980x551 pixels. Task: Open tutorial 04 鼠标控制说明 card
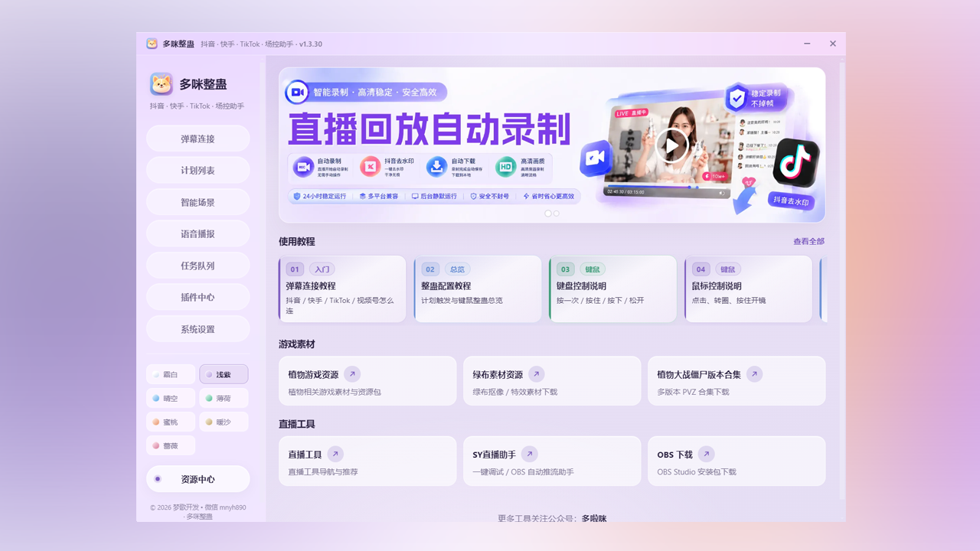pyautogui.click(x=748, y=289)
